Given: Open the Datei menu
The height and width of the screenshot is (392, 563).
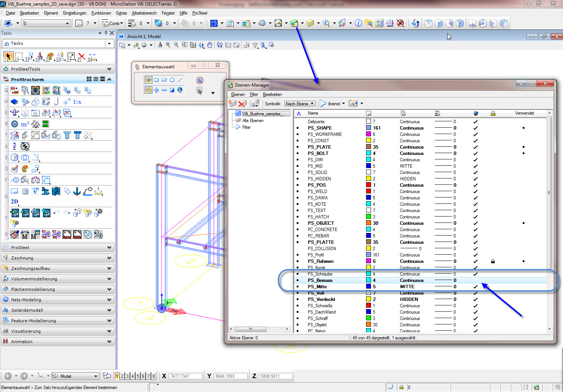Looking at the screenshot, I should click(10, 13).
